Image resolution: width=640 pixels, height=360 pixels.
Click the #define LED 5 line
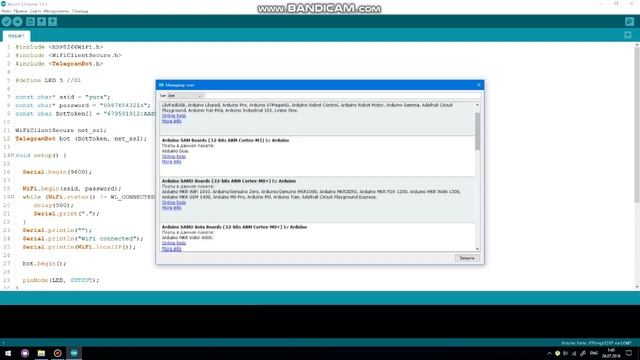[x=48, y=80]
